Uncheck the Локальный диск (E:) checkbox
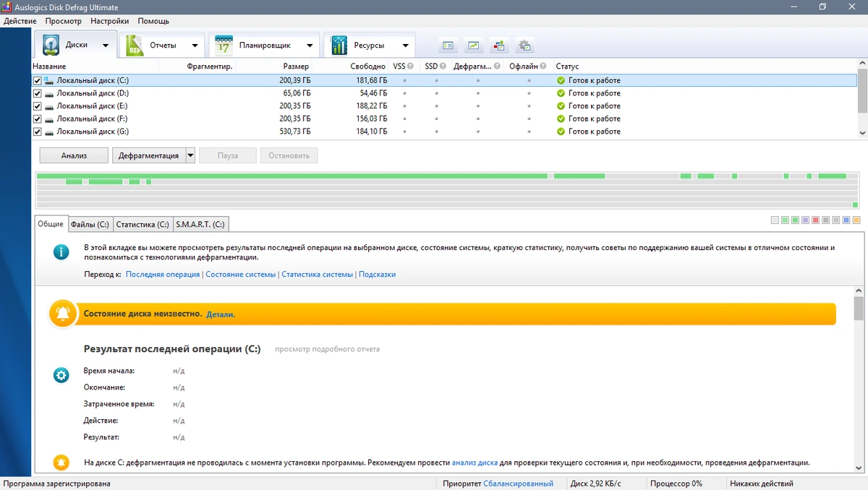The height and width of the screenshot is (490, 868). [38, 106]
